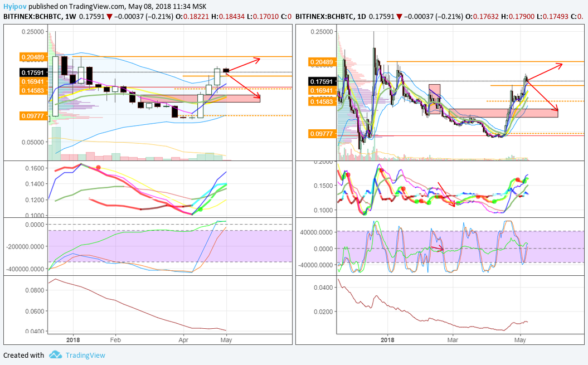Screen dimensions: 588x365
Task: Click the 0.14583 price label on the weekly chart
Action: 33,90
